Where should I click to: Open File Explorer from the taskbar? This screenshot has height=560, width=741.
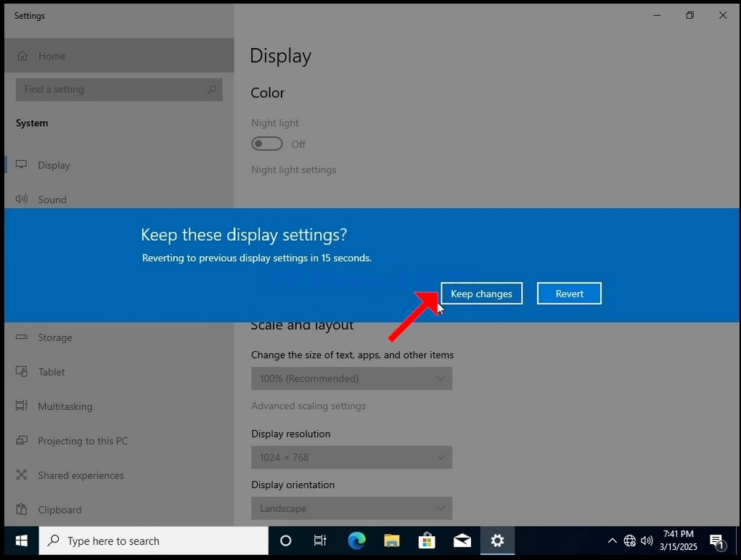click(x=392, y=540)
